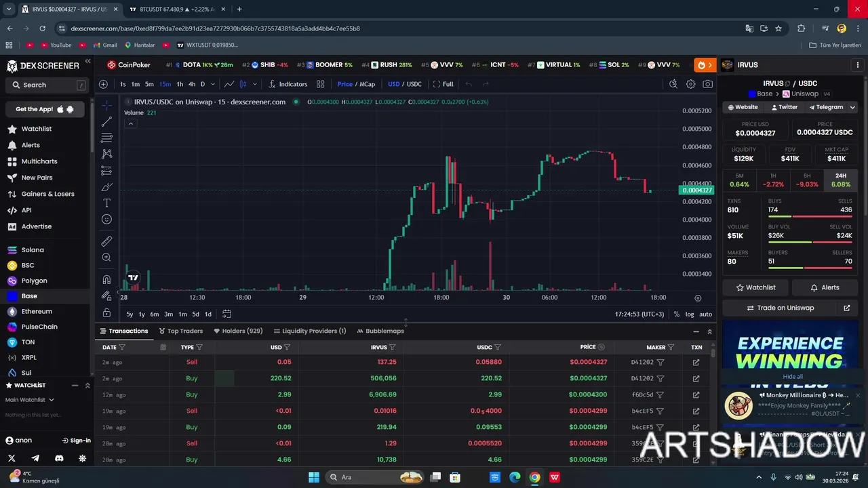Select the crosshair cursor tool
Screen dimensions: 868x488
(x=106, y=106)
